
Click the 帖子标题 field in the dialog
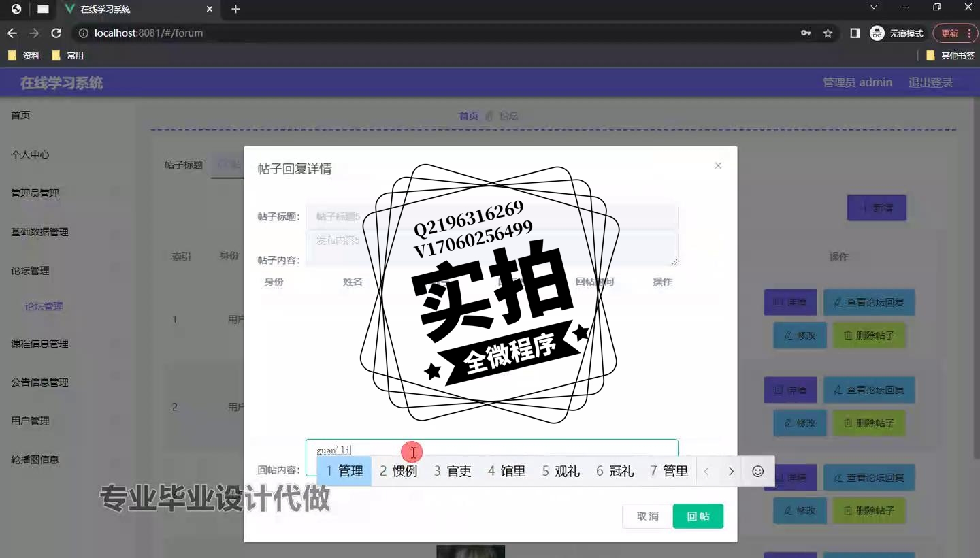click(x=492, y=217)
